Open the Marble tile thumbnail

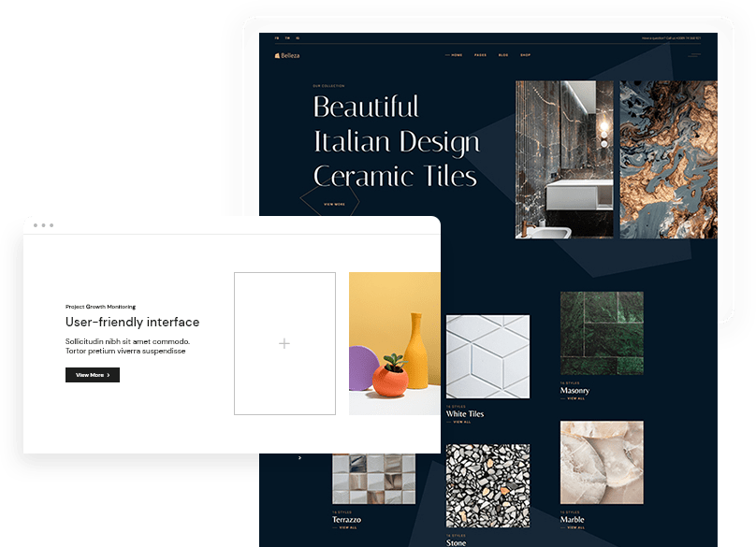[x=601, y=462]
